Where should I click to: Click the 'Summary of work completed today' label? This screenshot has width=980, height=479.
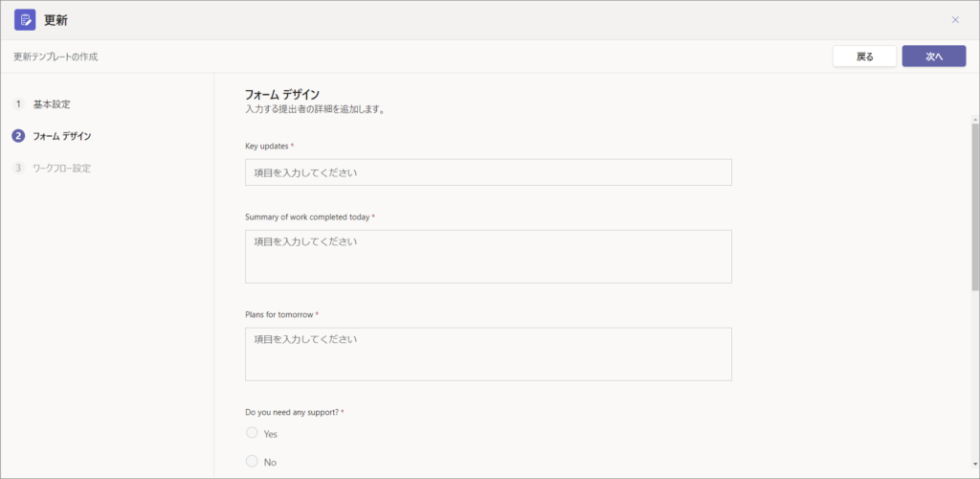pos(307,217)
